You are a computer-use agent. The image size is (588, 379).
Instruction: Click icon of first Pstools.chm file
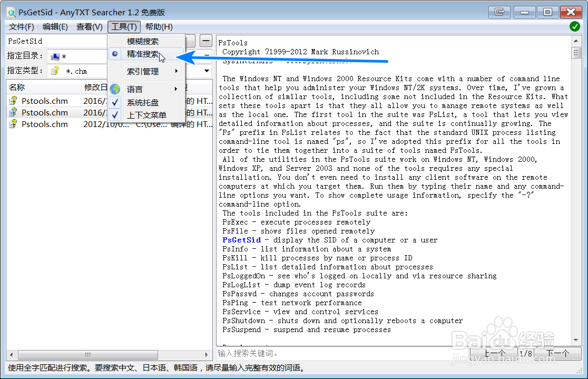(x=14, y=101)
